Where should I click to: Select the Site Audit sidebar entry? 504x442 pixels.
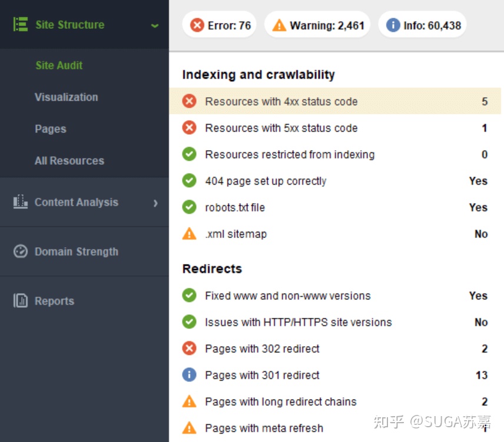59,65
